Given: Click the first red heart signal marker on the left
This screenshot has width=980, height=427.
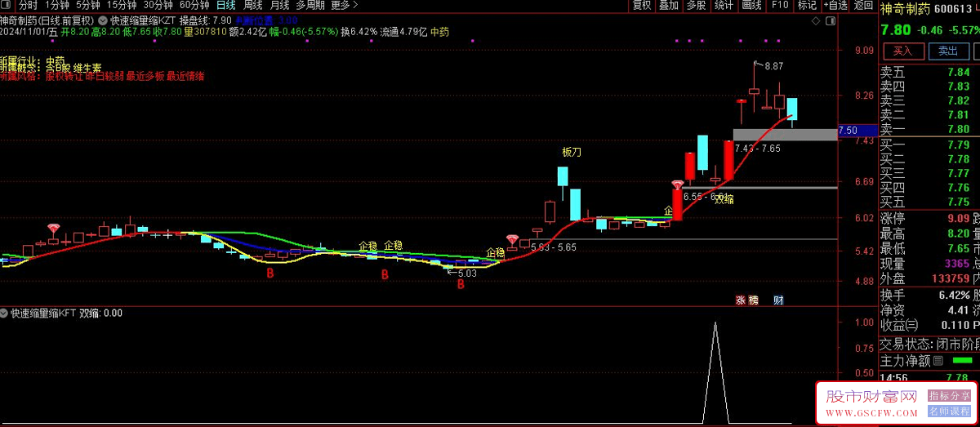Looking at the screenshot, I should click(54, 228).
